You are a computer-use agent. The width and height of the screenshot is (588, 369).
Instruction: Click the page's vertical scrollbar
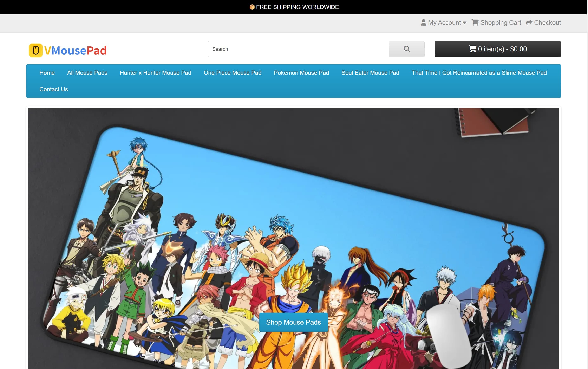point(587,98)
